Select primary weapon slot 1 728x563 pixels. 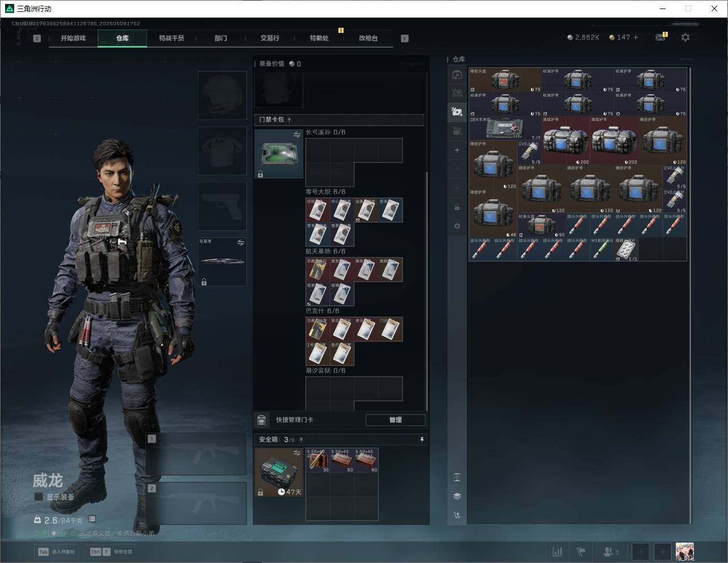tap(196, 454)
